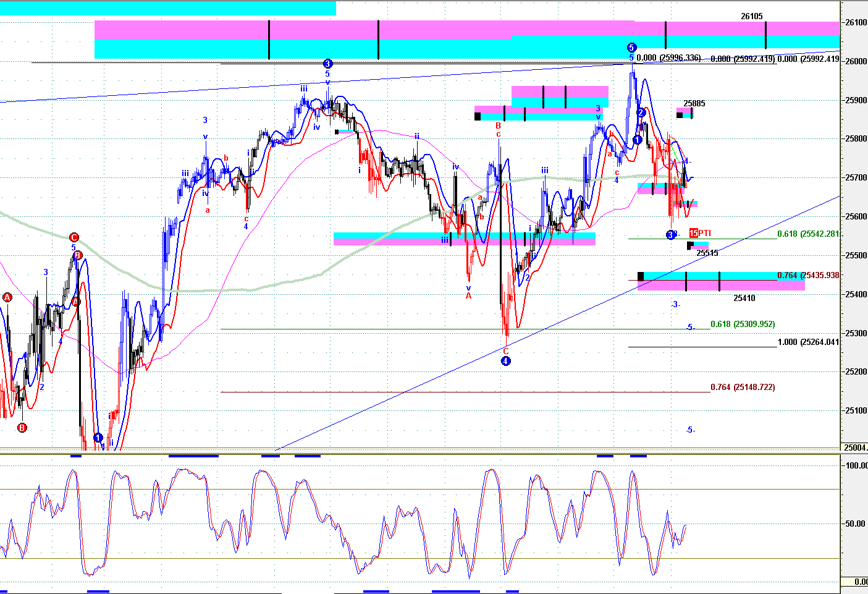Select the circled blue wave 5 marker

click(x=631, y=48)
